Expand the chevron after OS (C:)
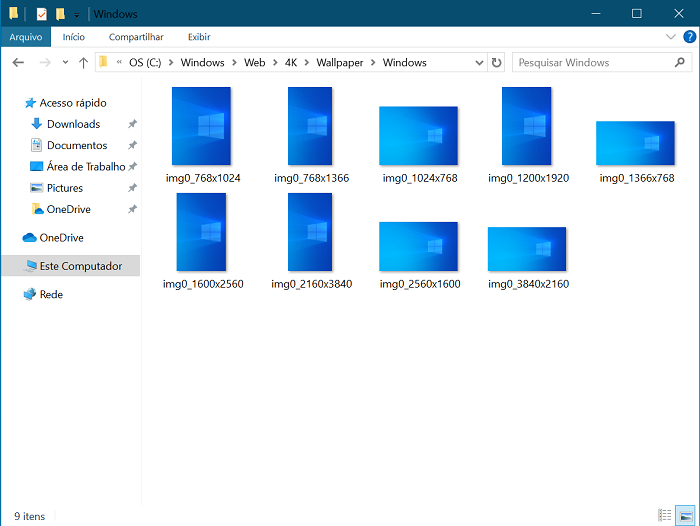 (x=171, y=63)
